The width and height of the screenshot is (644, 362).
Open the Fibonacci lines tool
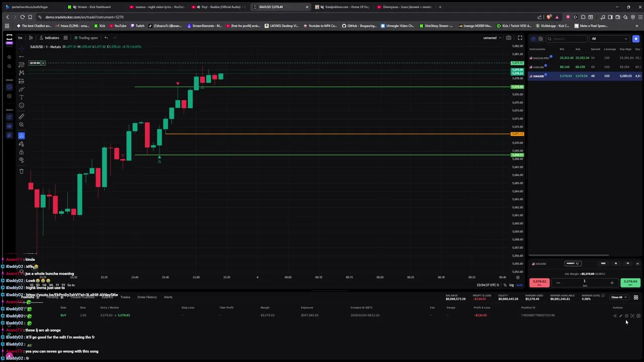[x=21, y=64]
